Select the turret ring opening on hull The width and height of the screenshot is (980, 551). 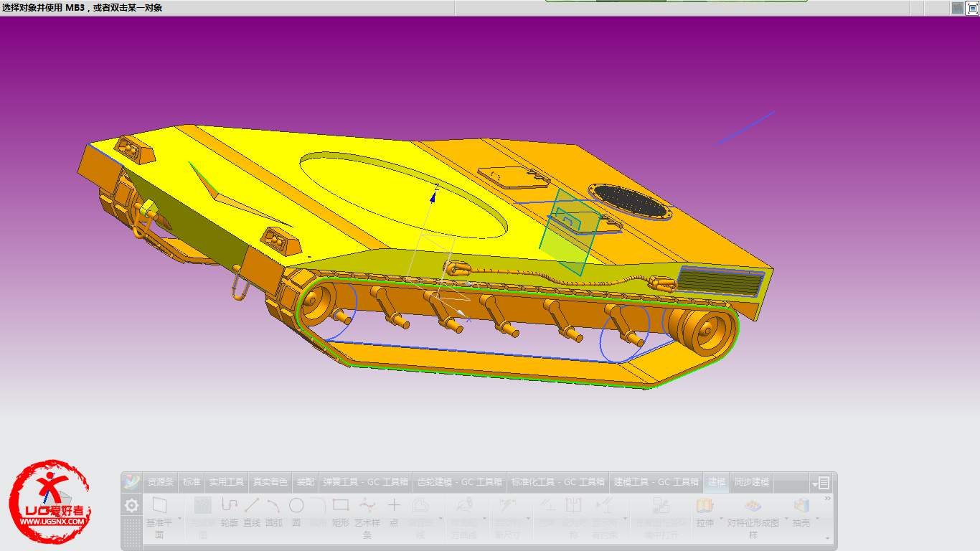coord(404,195)
